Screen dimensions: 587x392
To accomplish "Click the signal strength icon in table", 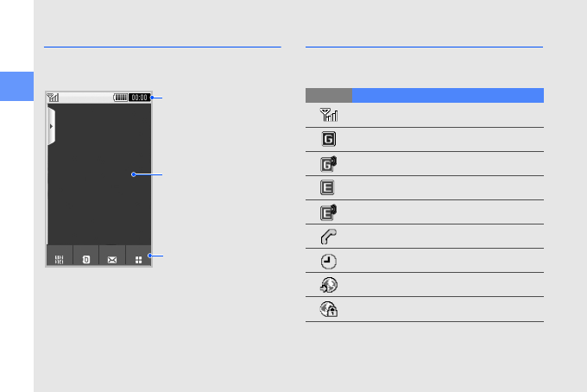I will click(329, 115).
